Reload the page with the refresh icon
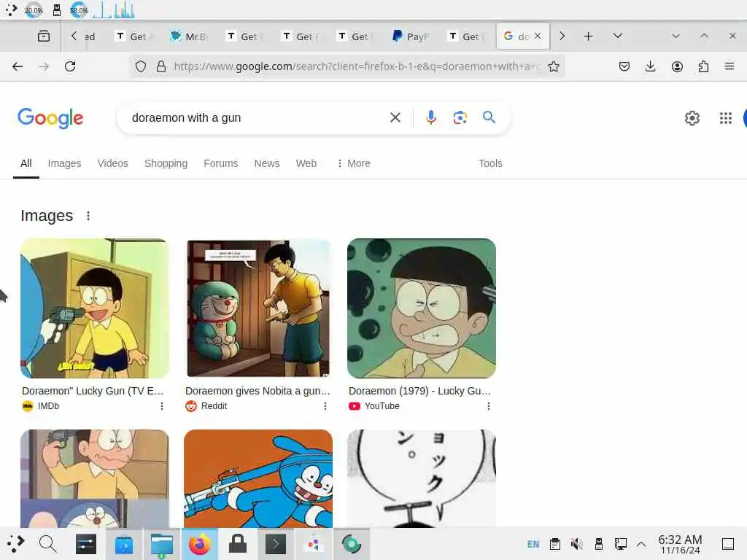This screenshot has height=560, width=747. (70, 66)
